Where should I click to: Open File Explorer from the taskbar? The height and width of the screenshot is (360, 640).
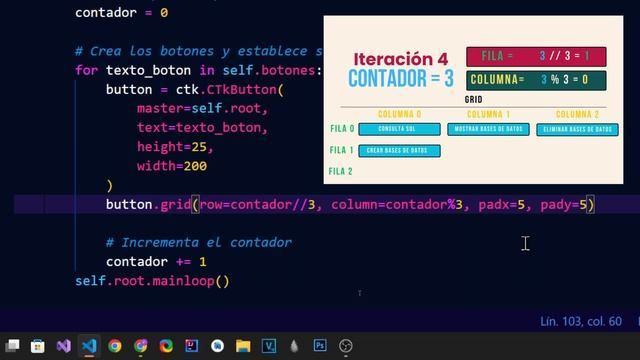click(x=243, y=346)
